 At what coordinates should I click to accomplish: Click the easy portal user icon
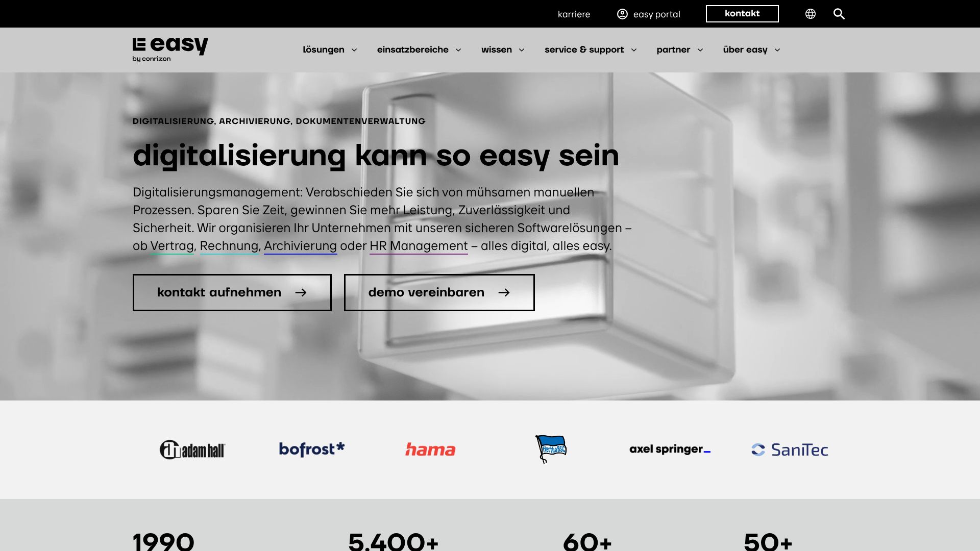(622, 14)
